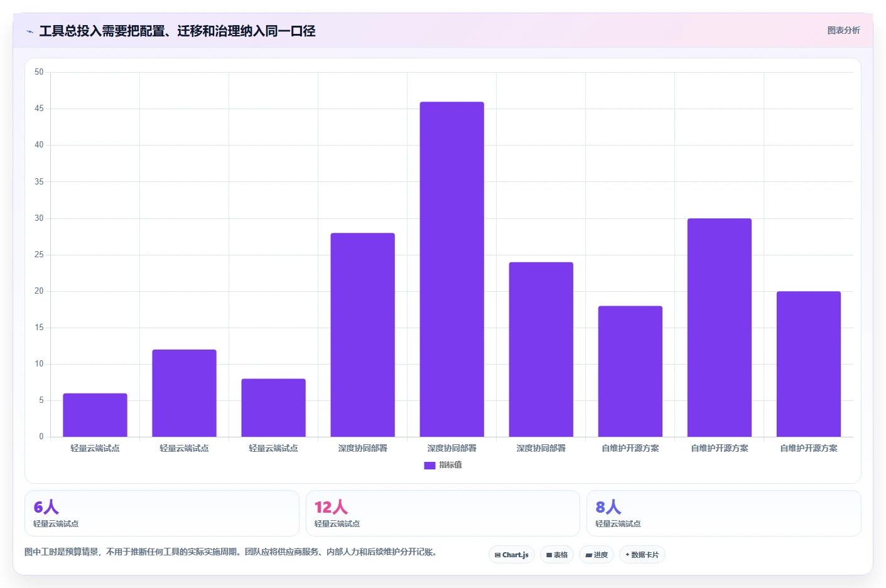Click the card title 工具总投入需要把配置、迁移和治理纳入同一口径
The image size is (886, 588).
click(177, 31)
